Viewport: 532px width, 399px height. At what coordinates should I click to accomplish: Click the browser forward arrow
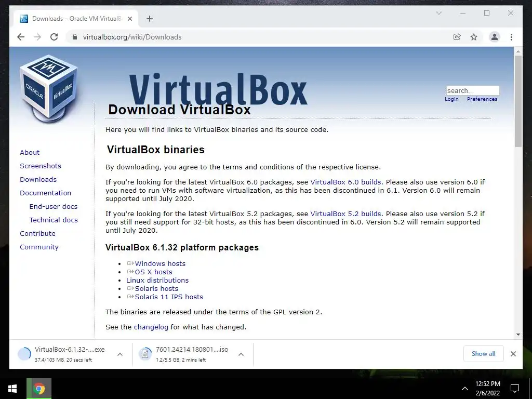click(37, 37)
